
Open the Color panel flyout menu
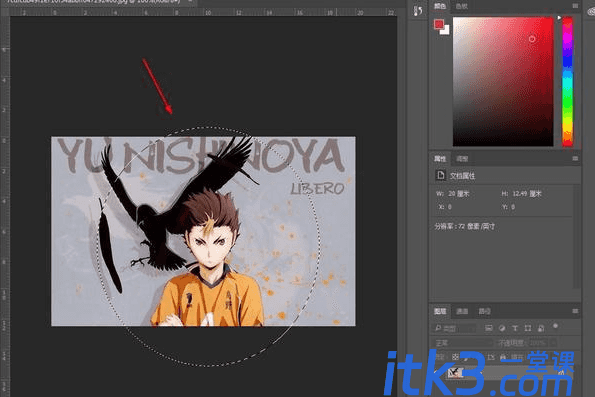coord(575,6)
